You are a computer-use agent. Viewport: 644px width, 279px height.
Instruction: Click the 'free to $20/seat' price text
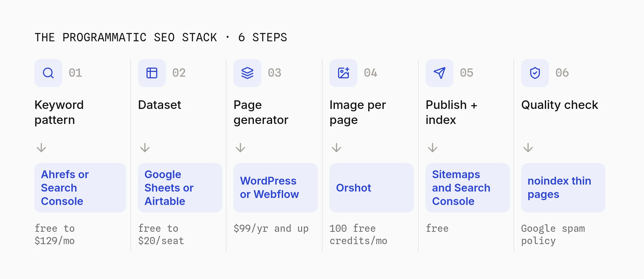[x=161, y=235]
